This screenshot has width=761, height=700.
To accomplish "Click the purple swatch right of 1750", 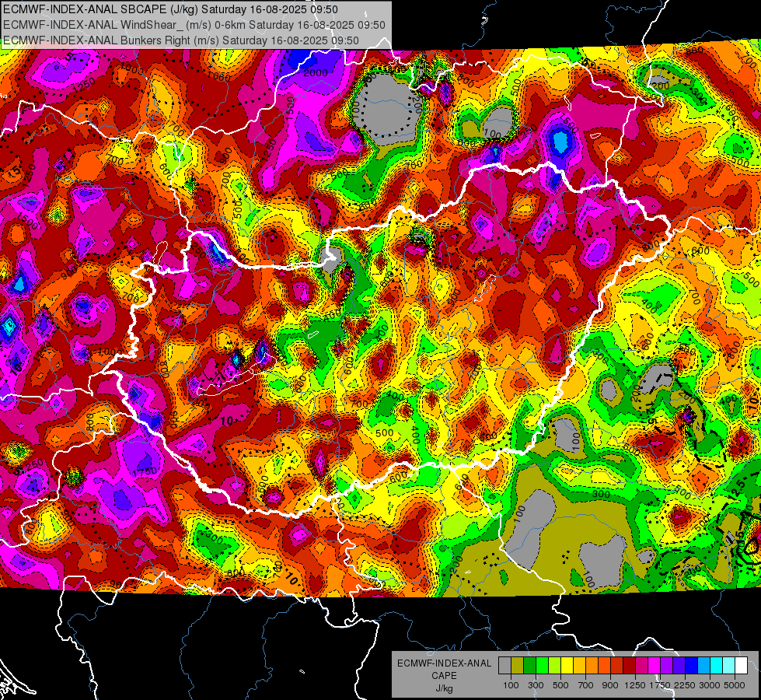I will 666,666.
